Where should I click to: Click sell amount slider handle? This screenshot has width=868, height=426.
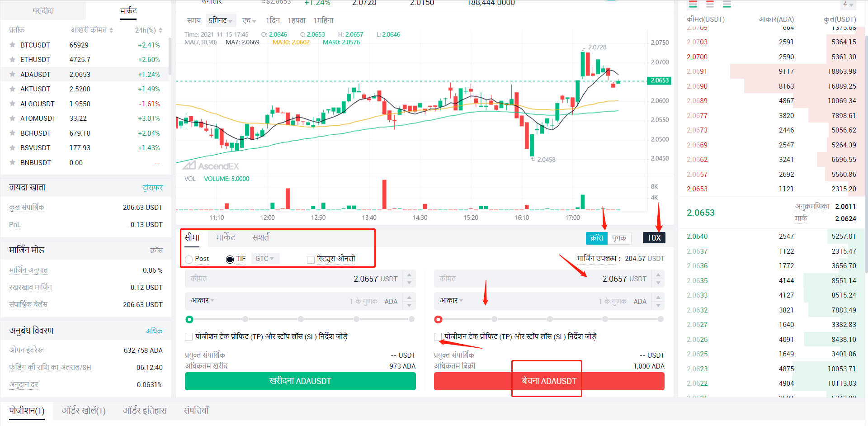(438, 319)
